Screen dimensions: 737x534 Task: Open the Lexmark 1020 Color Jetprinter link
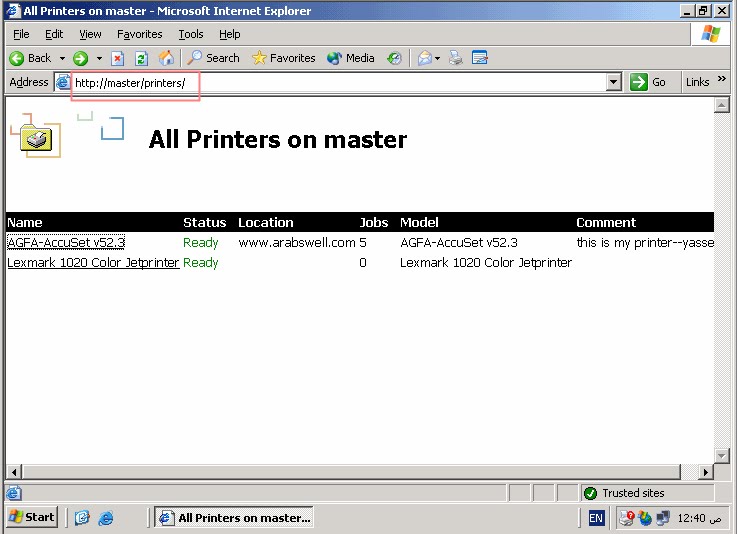(x=93, y=262)
